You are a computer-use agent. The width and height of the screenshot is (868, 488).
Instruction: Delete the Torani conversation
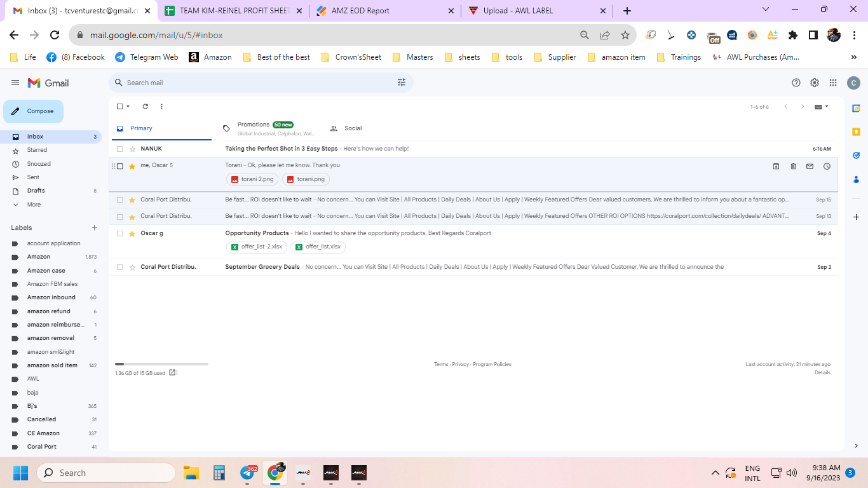tap(793, 166)
